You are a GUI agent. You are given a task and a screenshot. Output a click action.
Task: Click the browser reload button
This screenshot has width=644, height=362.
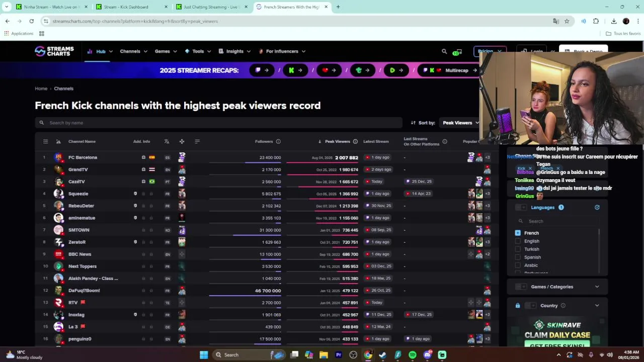click(31, 21)
